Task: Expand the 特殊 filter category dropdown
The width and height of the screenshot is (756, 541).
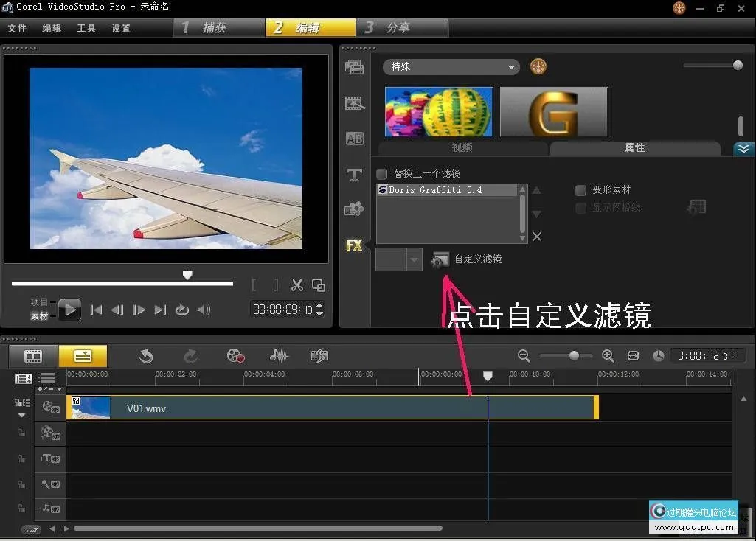Action: [451, 67]
